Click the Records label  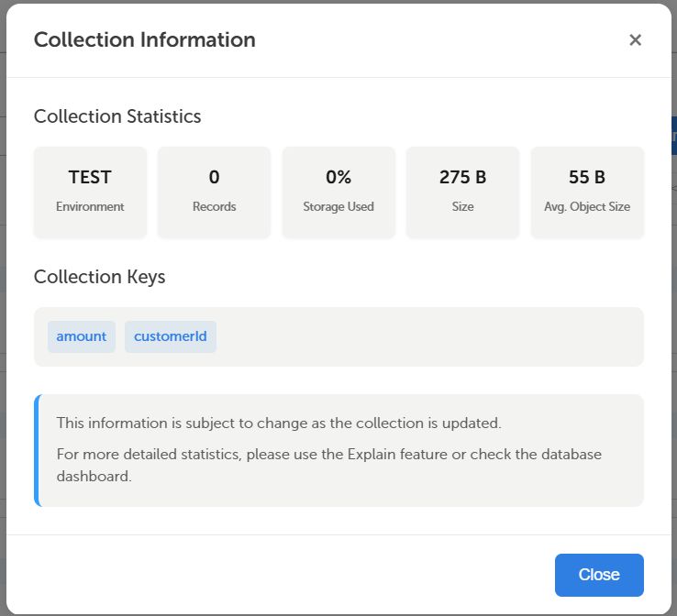coord(214,206)
